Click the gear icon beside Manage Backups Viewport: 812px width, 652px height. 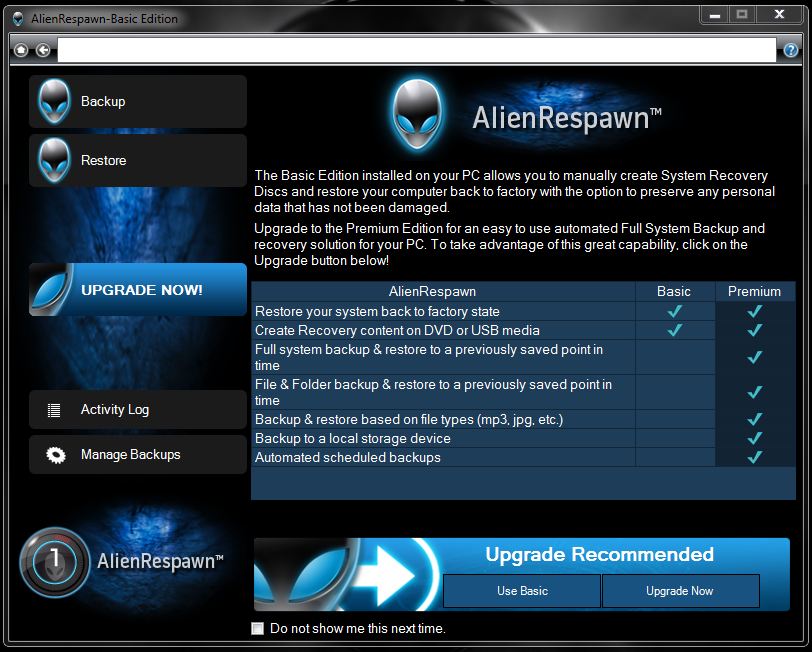point(55,455)
